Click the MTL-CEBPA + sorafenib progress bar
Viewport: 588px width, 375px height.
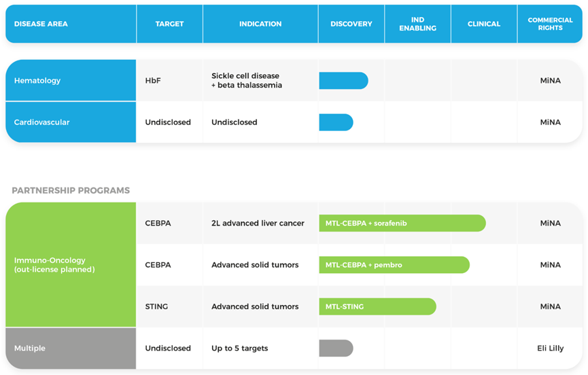(402, 223)
